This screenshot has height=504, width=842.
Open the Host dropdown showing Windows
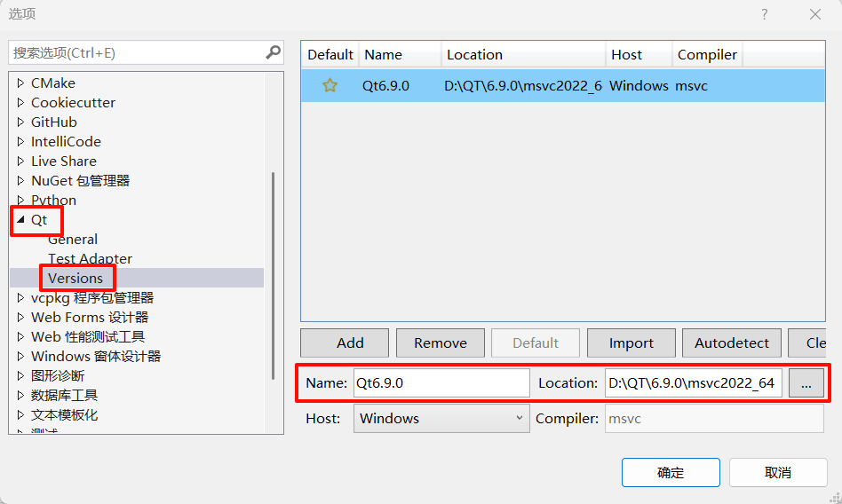[441, 418]
